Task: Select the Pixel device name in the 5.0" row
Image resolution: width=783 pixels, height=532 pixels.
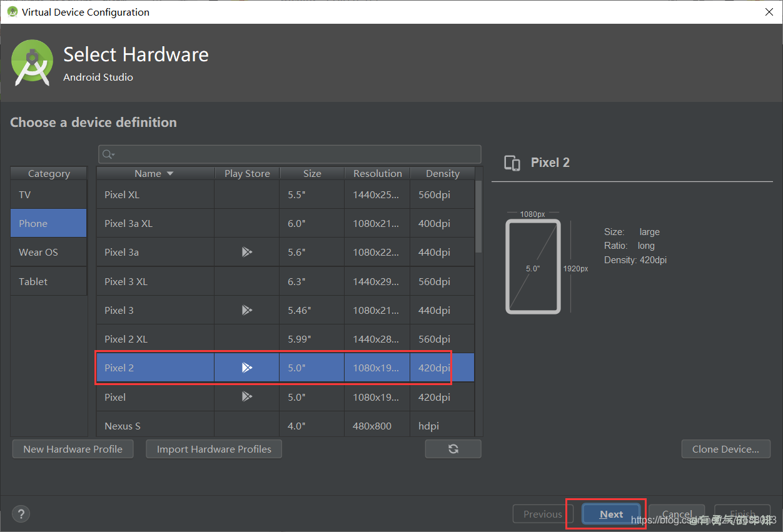Action: (115, 397)
